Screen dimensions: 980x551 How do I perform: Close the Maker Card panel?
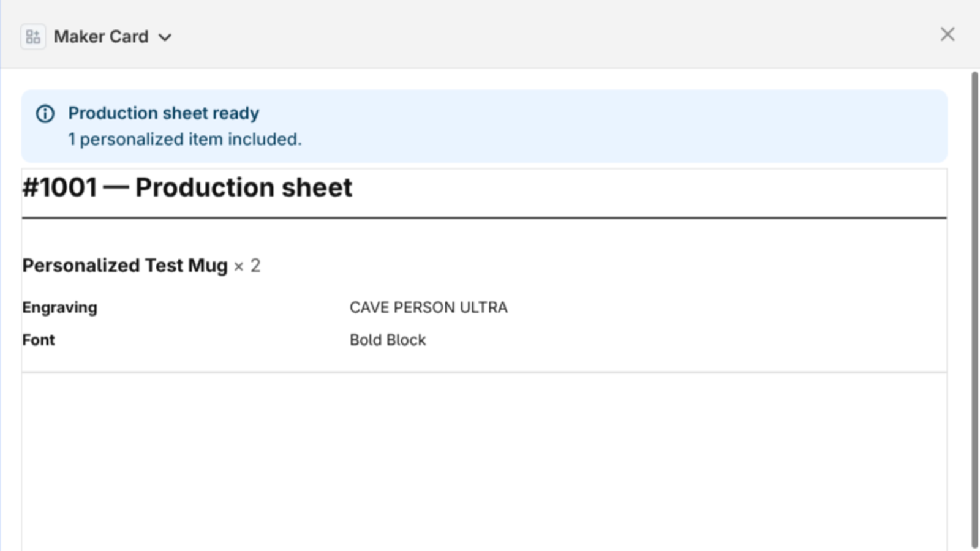point(948,34)
